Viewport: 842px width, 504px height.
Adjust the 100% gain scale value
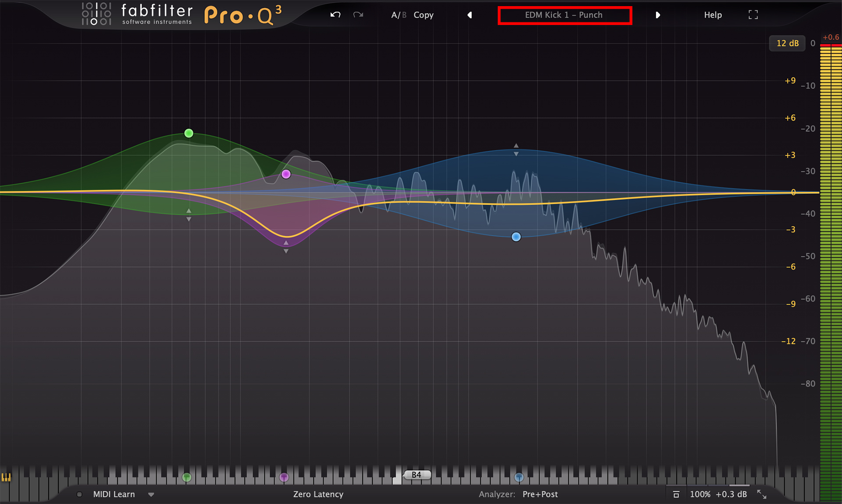point(700,494)
